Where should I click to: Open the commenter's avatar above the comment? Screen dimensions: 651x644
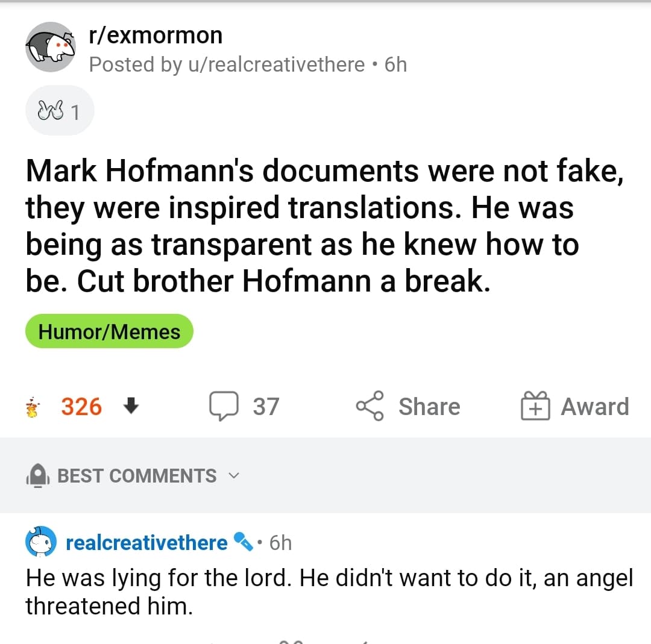40,543
